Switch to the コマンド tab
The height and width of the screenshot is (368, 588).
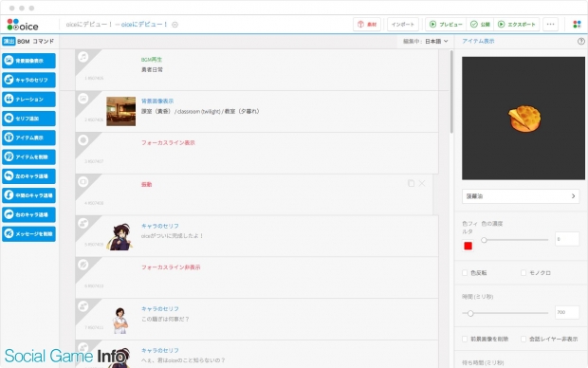point(43,42)
